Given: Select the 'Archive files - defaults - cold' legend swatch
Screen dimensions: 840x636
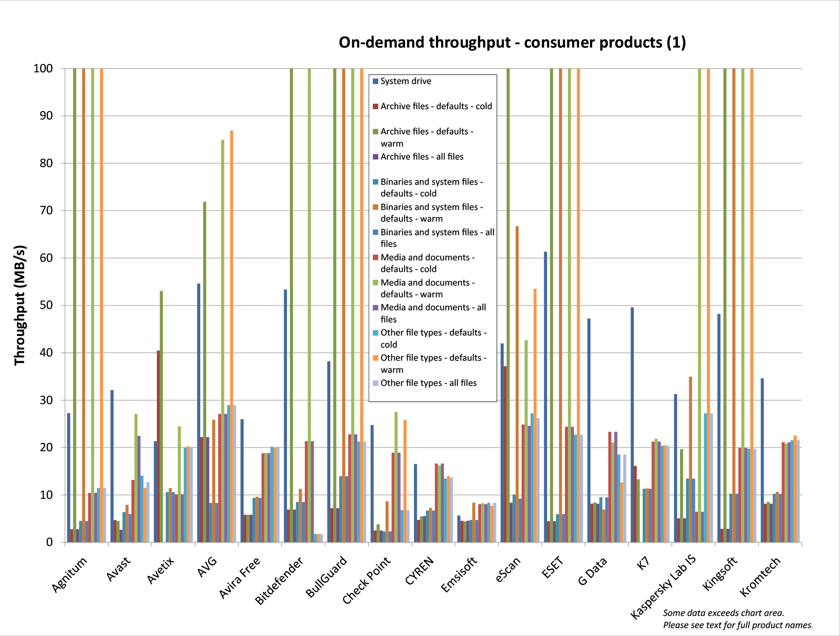Looking at the screenshot, I should [375, 106].
